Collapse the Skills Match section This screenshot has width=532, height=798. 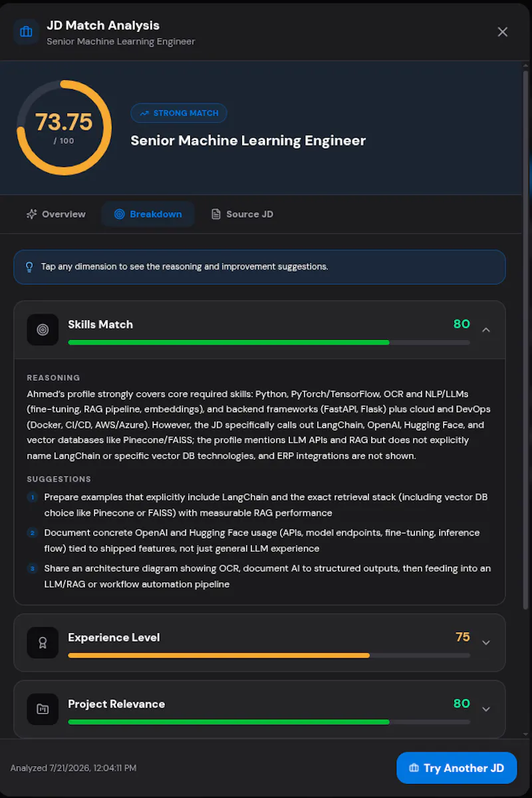click(486, 330)
